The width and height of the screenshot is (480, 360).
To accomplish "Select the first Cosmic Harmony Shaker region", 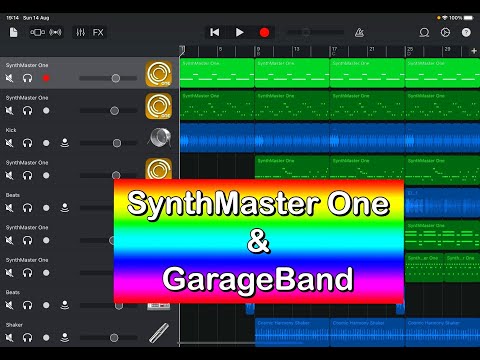I will [x=292, y=332].
